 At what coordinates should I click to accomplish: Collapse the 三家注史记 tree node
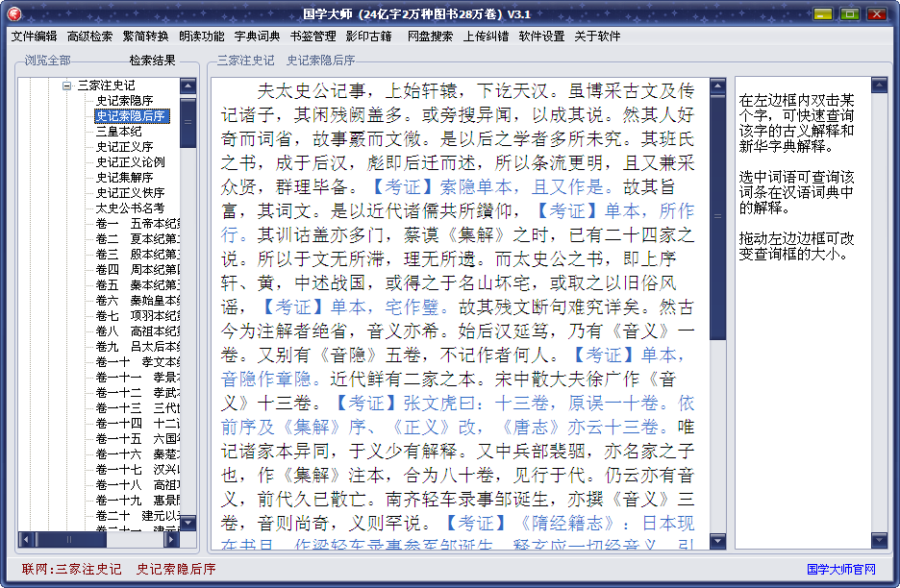point(67,86)
